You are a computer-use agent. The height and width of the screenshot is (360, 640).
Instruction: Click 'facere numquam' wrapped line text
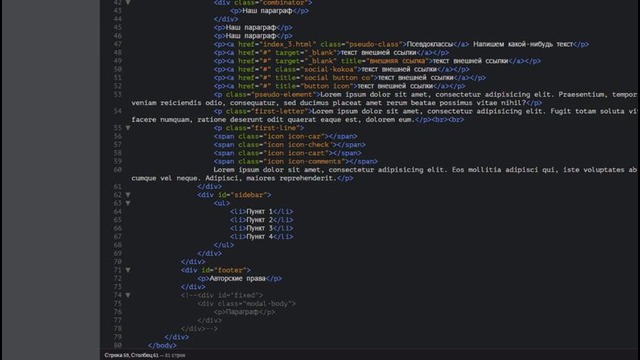162,120
